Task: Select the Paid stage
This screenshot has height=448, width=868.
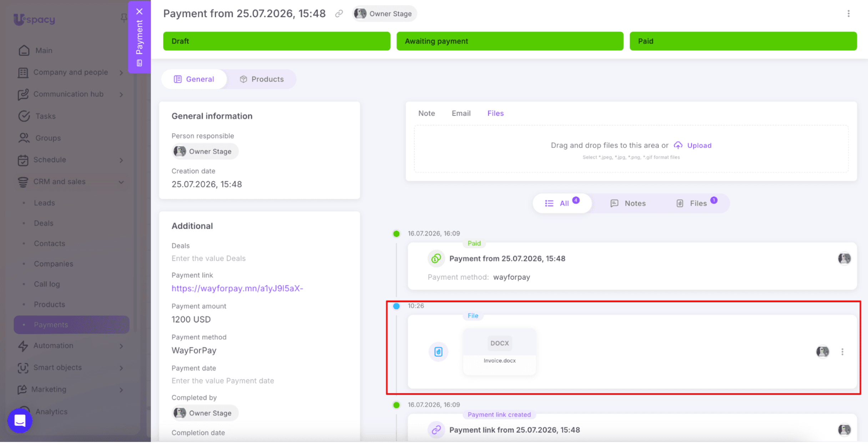Action: [x=743, y=41]
